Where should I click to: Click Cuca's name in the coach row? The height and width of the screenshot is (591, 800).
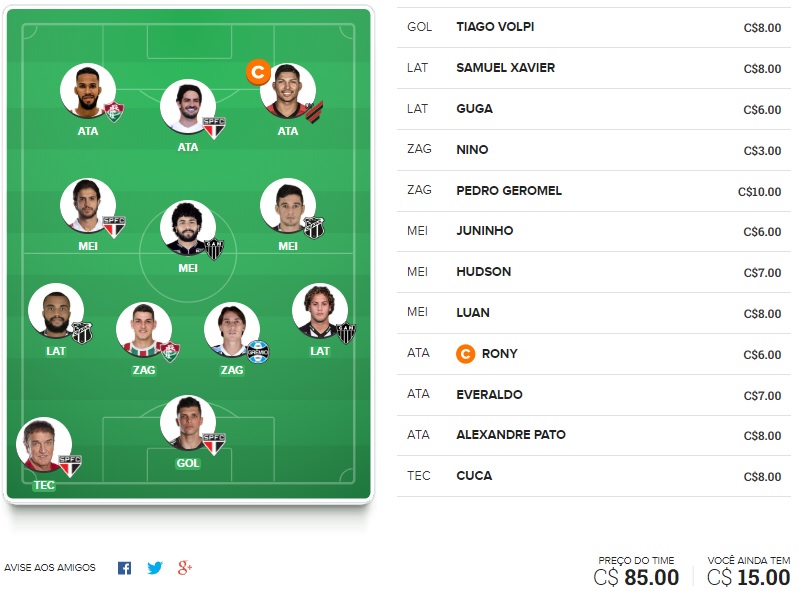click(473, 476)
